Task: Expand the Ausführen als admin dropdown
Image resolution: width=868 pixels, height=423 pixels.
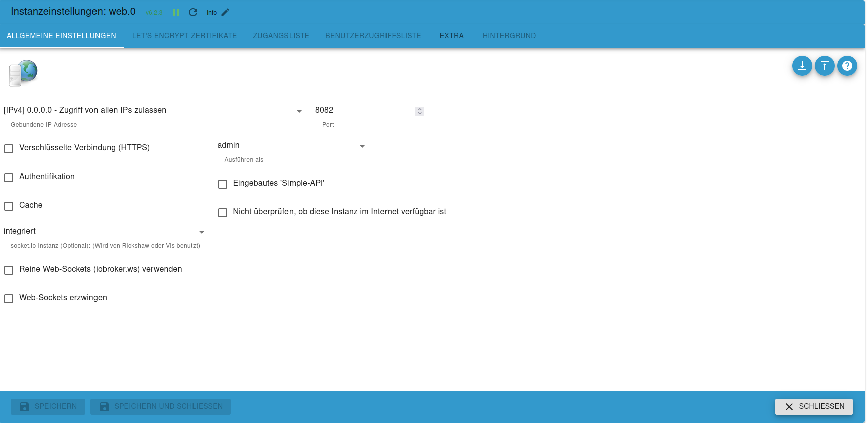Action: [292, 146]
